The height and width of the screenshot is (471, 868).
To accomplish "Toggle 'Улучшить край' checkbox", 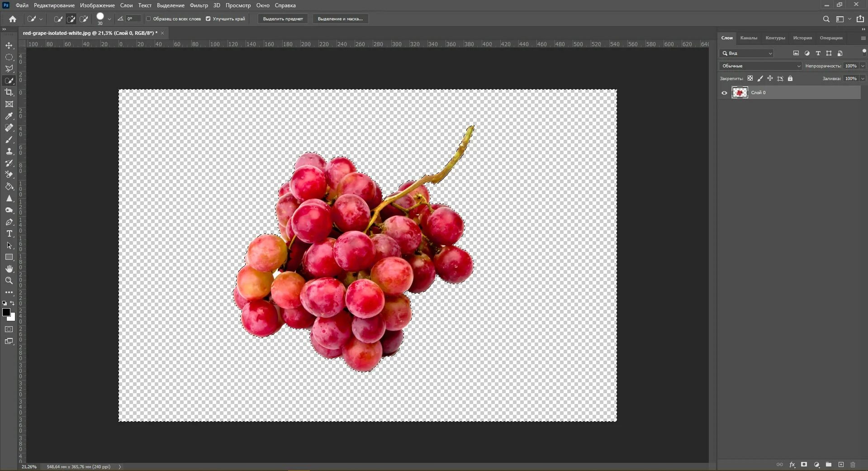I will [x=208, y=19].
